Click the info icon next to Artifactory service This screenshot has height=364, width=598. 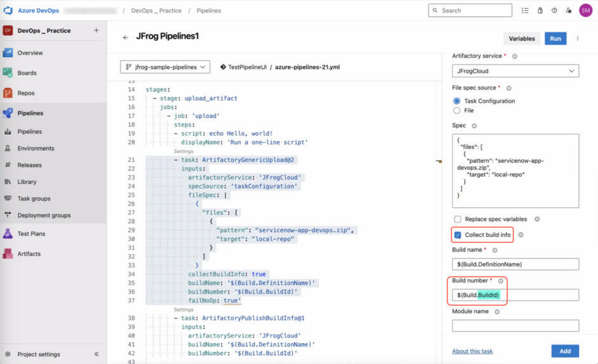(514, 56)
